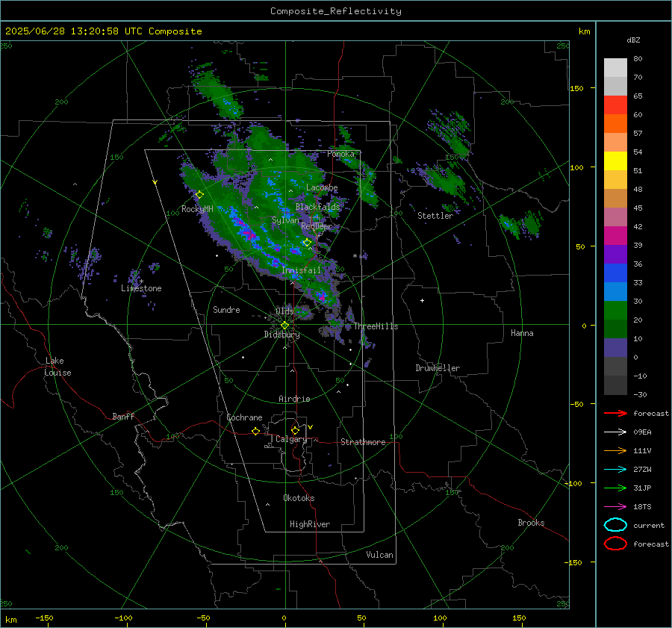
Task: Click the Airdrie label
Action: (x=294, y=399)
